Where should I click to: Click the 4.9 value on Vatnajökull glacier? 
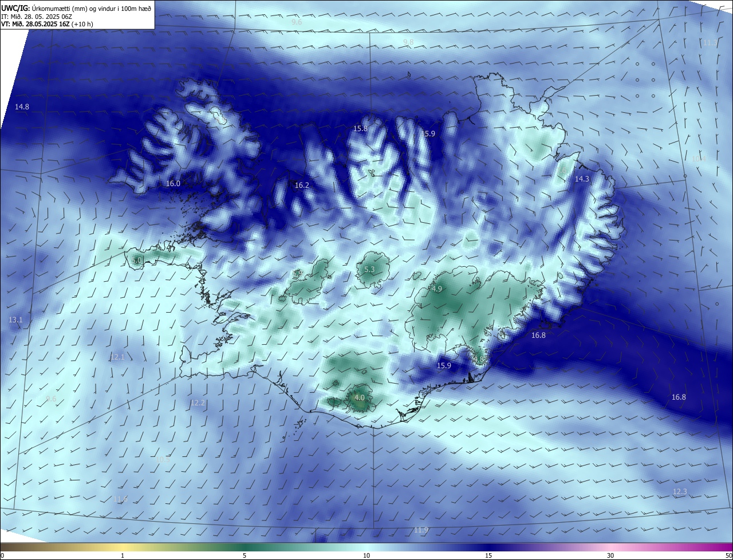click(437, 289)
